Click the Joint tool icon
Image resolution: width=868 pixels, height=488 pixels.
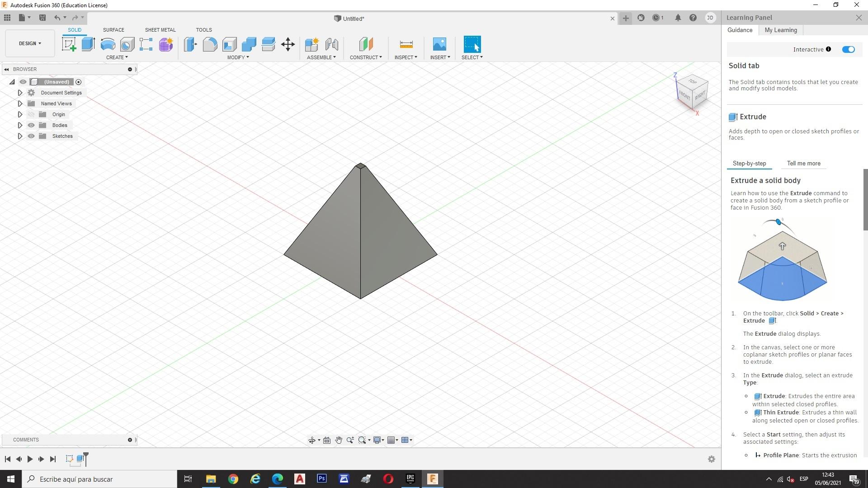point(331,44)
